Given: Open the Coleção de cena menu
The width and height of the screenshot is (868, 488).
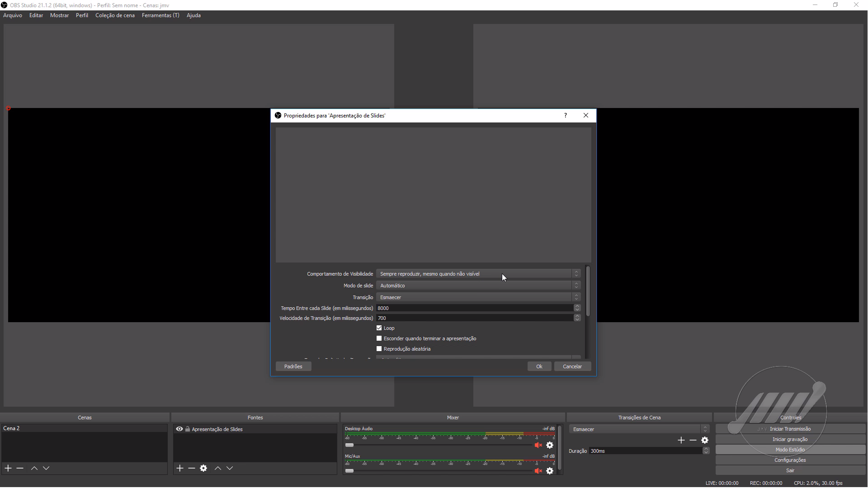Looking at the screenshot, I should pos(115,15).
